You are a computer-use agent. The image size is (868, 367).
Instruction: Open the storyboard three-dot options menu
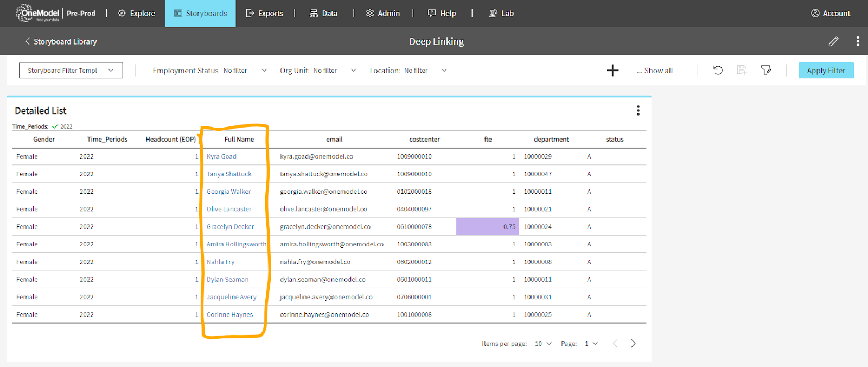(x=857, y=41)
